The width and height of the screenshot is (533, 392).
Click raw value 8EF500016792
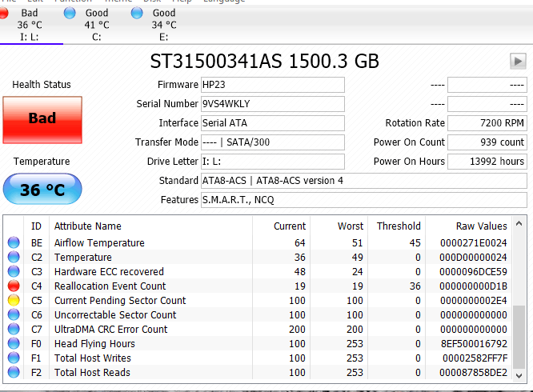point(474,344)
